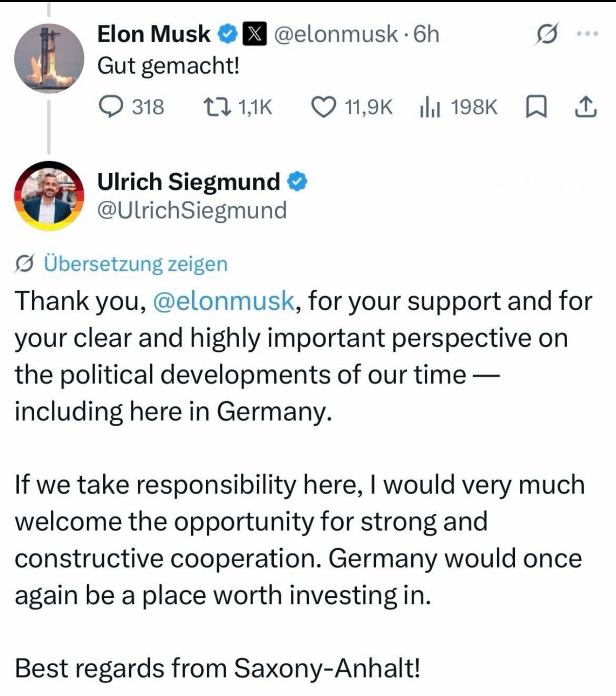Click the Elon Musk display name

tap(153, 34)
